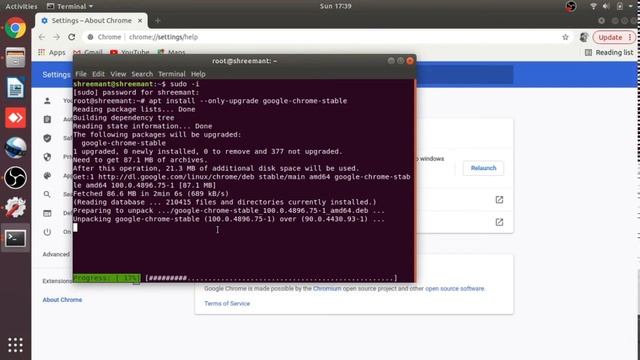The width and height of the screenshot is (640, 360).
Task: Select the You and Google person icon
Action: pos(47,100)
